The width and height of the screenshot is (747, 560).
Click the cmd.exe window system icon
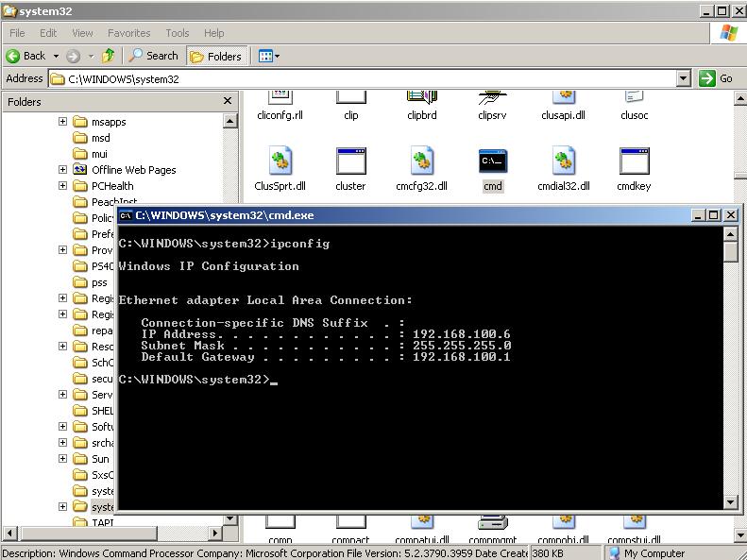[x=126, y=215]
